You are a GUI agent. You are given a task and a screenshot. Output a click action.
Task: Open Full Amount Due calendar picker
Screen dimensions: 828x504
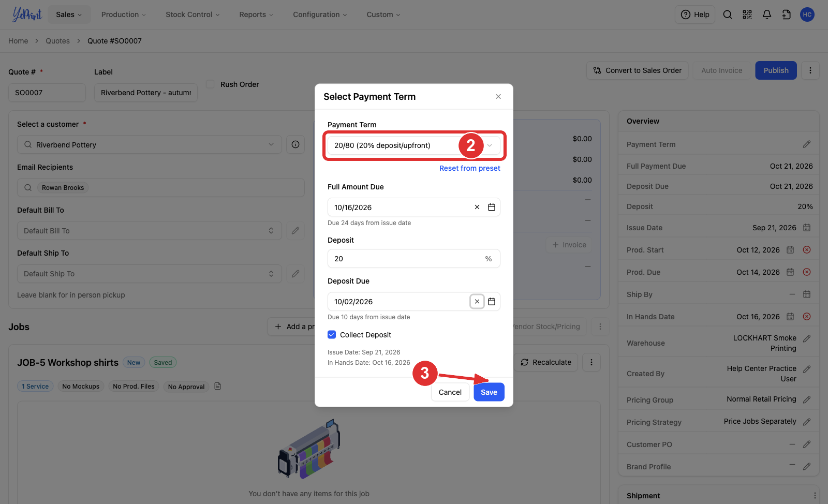coord(492,207)
